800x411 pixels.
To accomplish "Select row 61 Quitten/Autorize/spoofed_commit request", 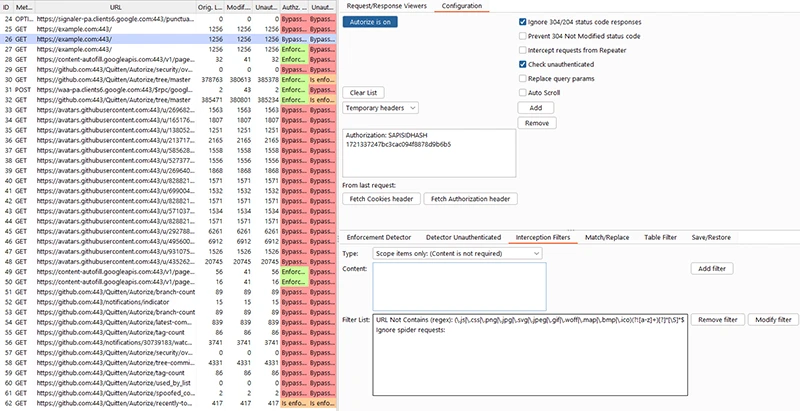I will pos(168,393).
